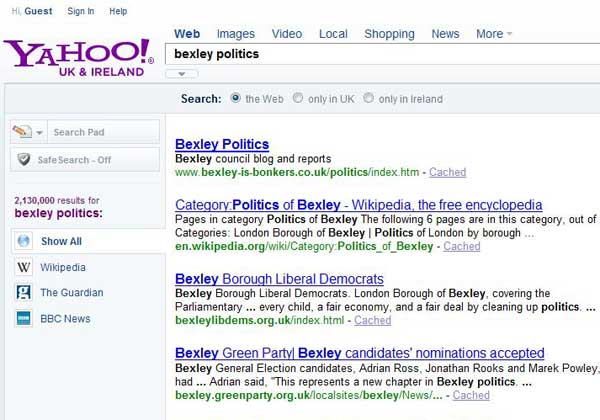This screenshot has height=420, width=600.
Task: Choose 'only in UK' radio option
Action: pyautogui.click(x=299, y=99)
